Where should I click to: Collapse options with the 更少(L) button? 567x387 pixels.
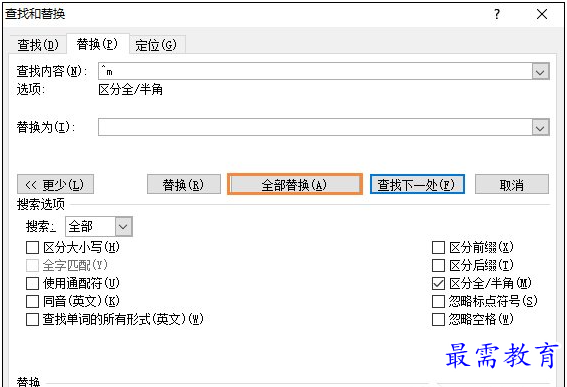click(x=55, y=184)
